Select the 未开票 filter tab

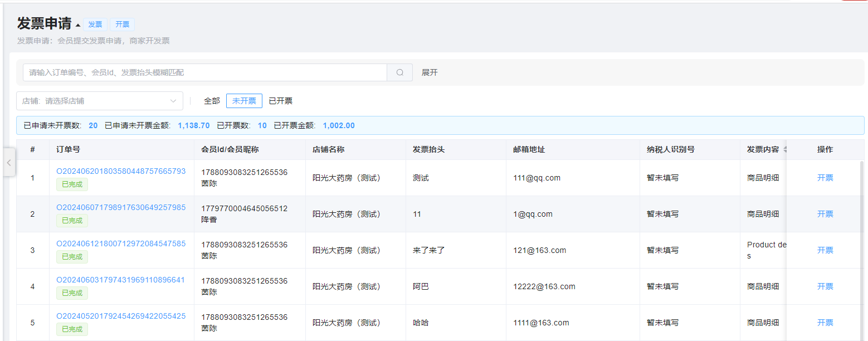[x=244, y=101]
